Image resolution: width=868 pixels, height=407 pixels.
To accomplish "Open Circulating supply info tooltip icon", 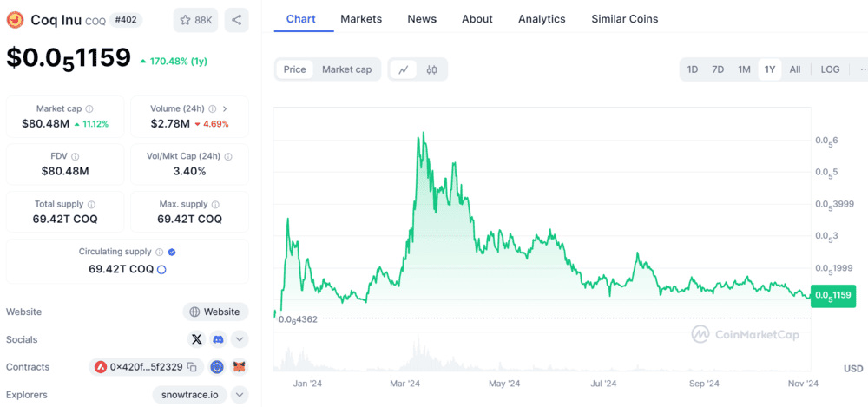I will (160, 252).
